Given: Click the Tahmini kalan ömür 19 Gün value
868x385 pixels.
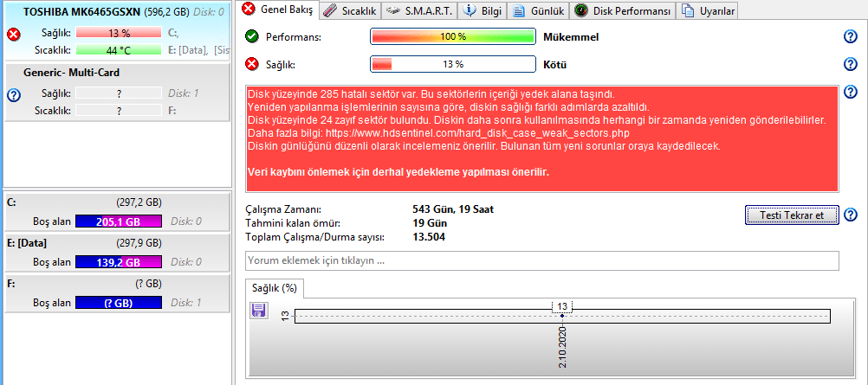Looking at the screenshot, I should click(430, 223).
